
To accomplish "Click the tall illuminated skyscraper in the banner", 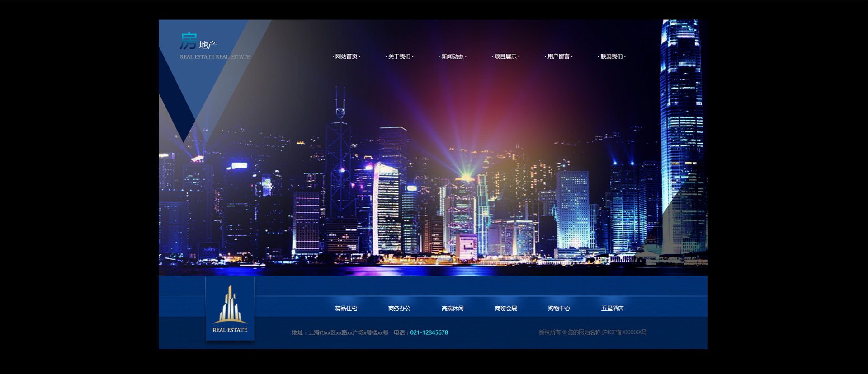I will [x=682, y=126].
